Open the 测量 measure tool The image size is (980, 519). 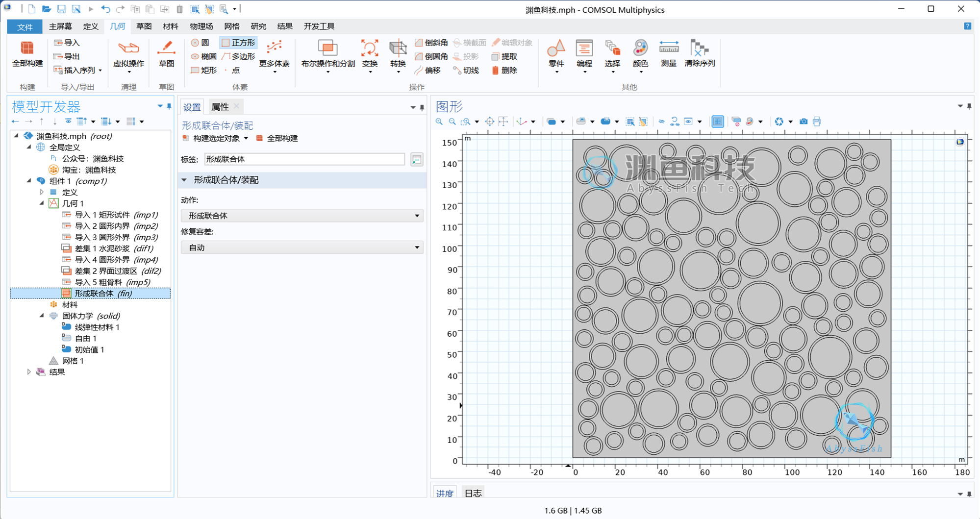(669, 54)
